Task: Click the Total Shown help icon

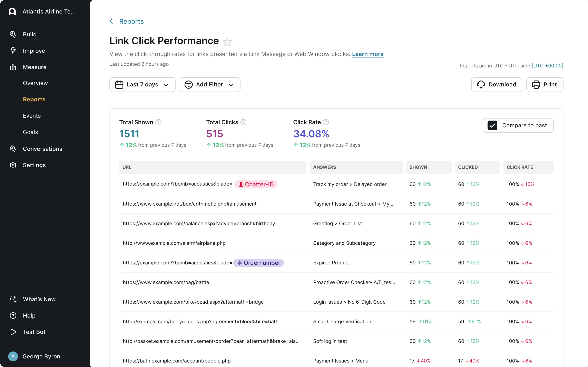Action: [x=158, y=122]
